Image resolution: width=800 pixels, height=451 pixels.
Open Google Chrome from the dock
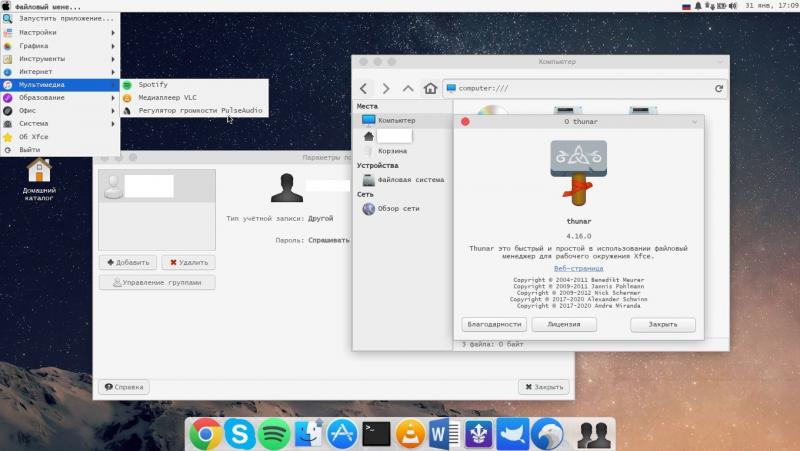click(206, 433)
